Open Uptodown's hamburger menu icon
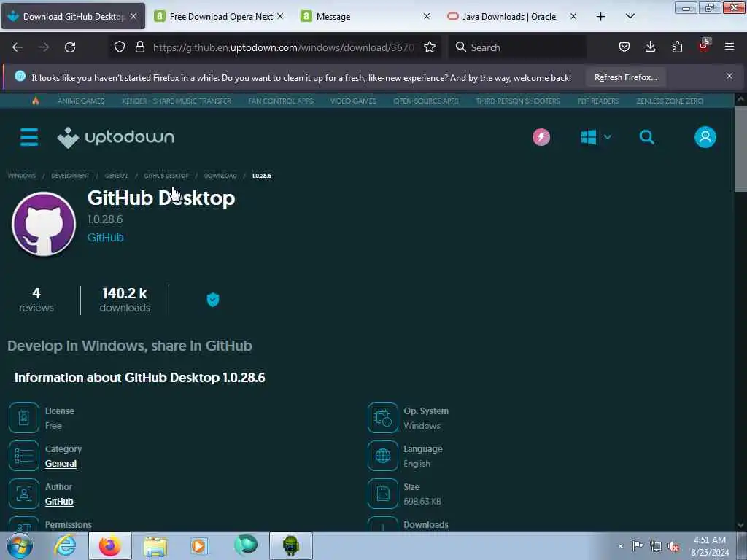 pos(29,137)
